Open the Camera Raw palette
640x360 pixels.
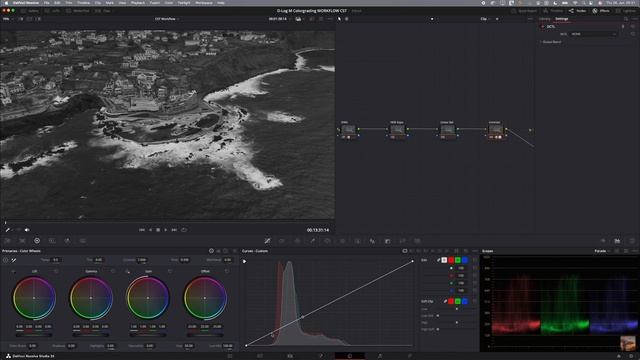point(7,241)
